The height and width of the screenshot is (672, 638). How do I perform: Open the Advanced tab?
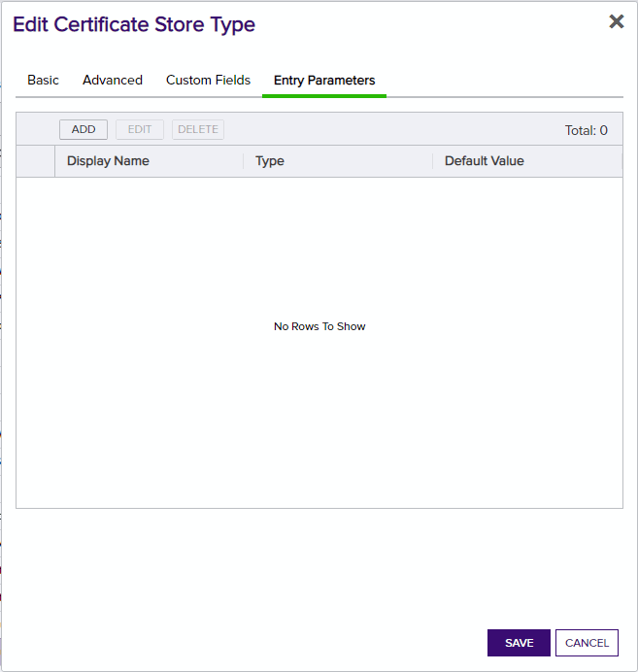click(x=113, y=81)
